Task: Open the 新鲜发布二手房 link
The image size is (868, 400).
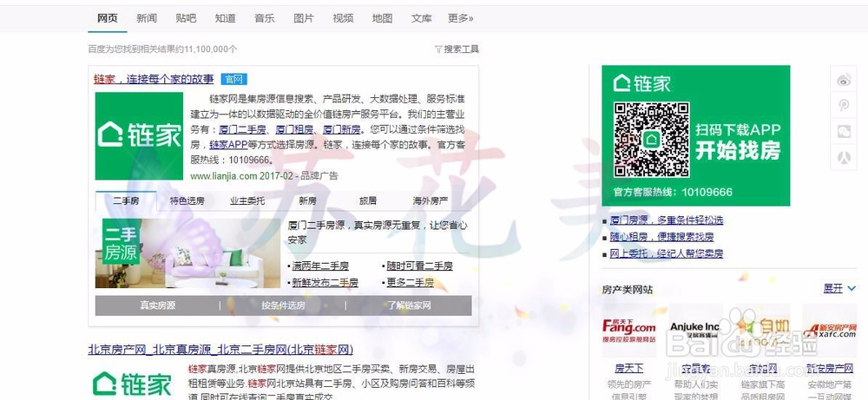Action: coord(325,283)
